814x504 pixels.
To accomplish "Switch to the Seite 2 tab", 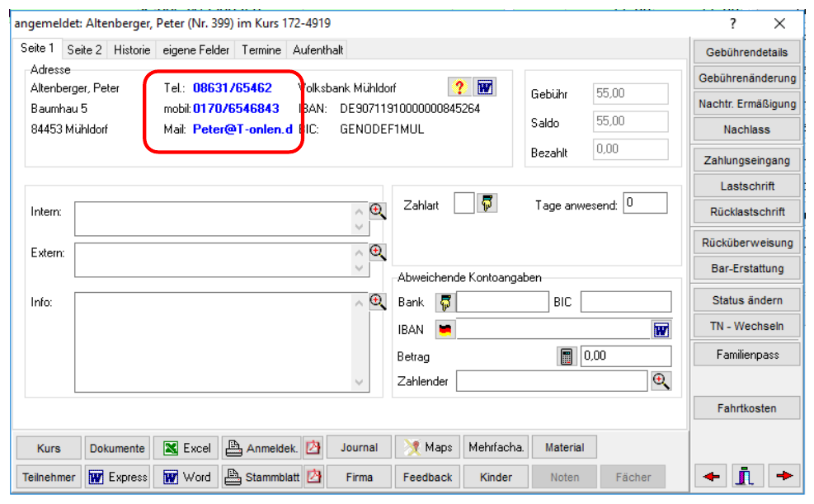I will [x=85, y=49].
